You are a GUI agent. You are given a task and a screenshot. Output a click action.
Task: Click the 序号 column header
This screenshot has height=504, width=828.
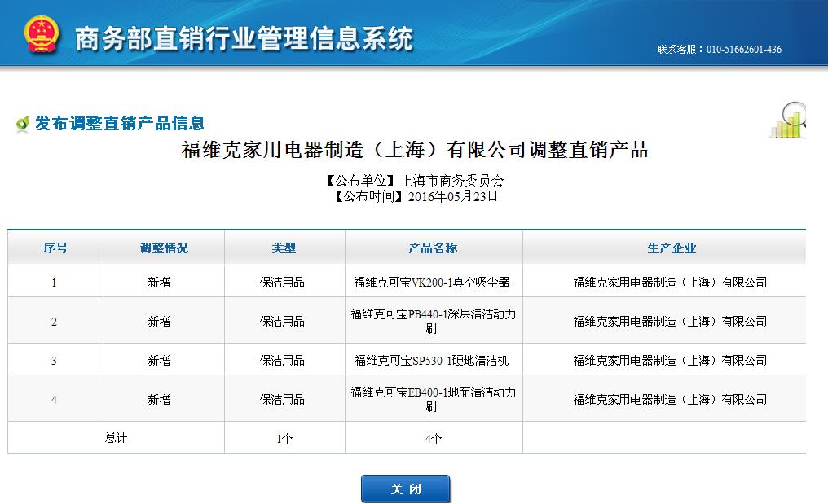coord(55,248)
